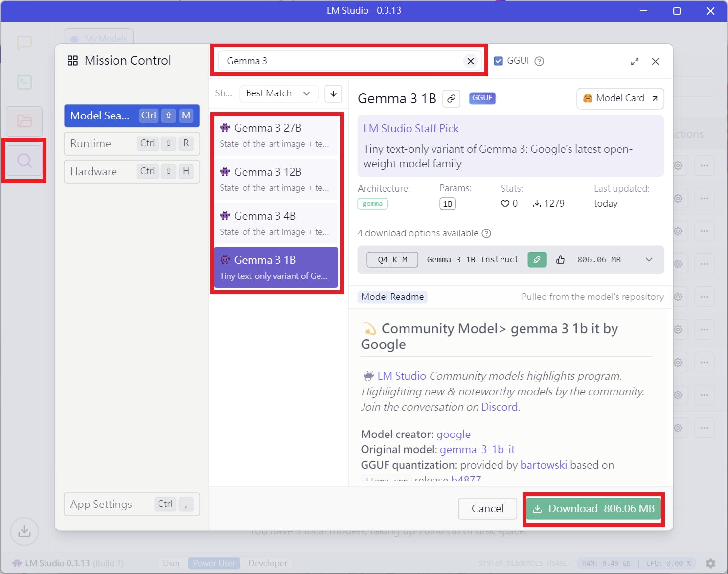The width and height of the screenshot is (728, 574).
Task: Open the google model creator link
Action: click(454, 435)
